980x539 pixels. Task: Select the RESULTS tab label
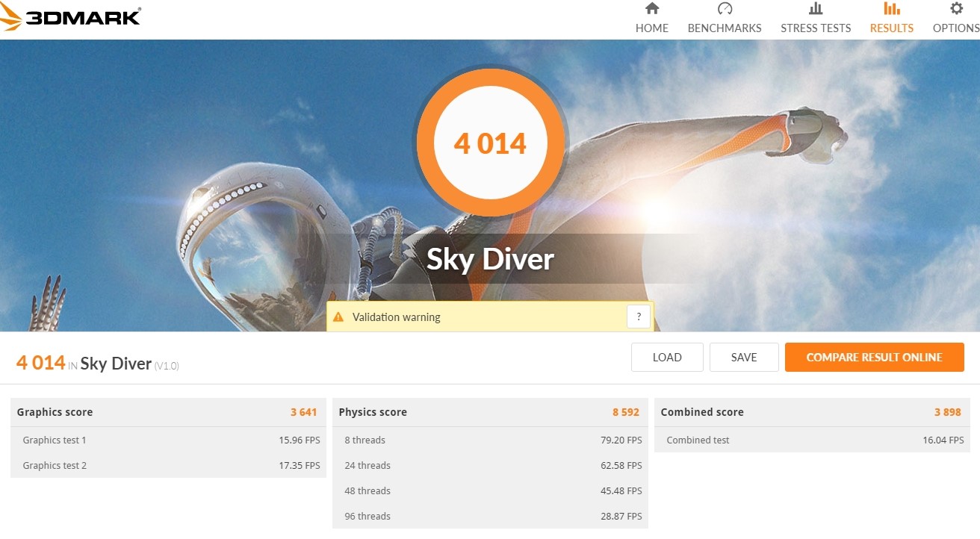892,28
